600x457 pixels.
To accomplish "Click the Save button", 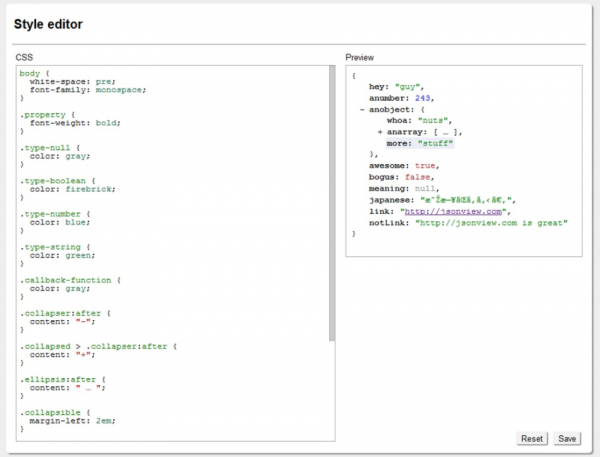I will [x=567, y=439].
